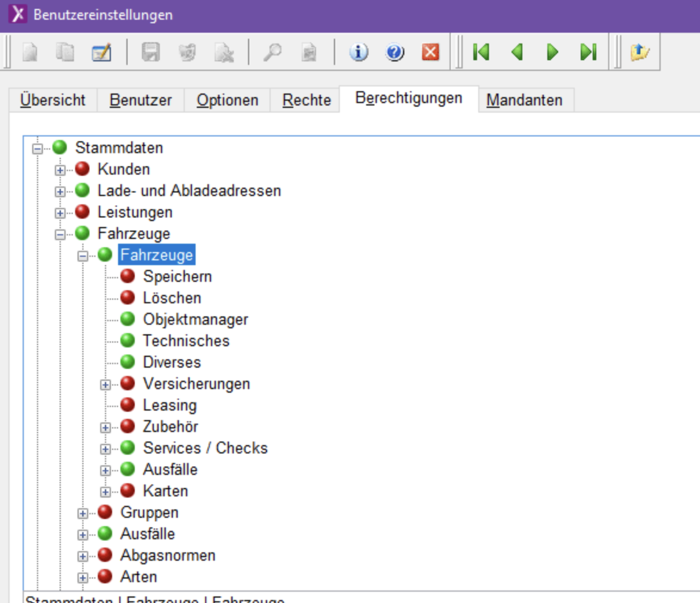Click the folder up arrow icon
700x603 pixels.
640,52
